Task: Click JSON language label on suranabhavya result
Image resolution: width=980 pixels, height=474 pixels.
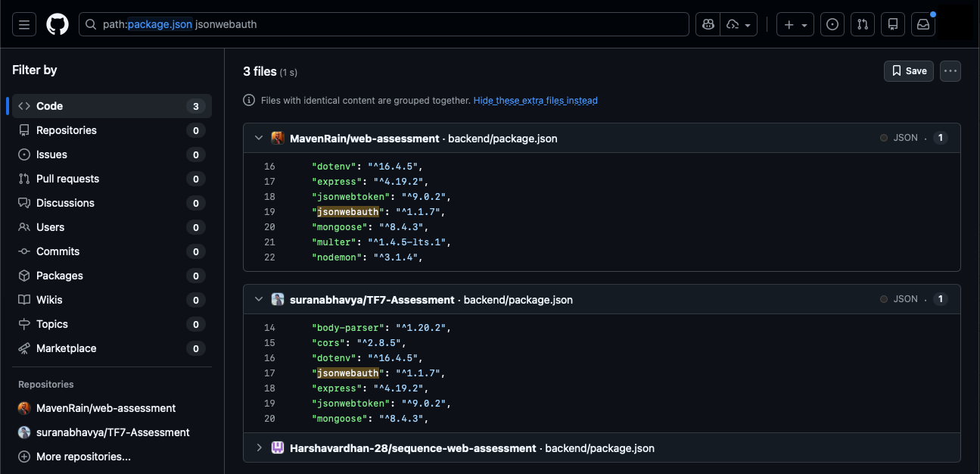Action: tap(905, 299)
